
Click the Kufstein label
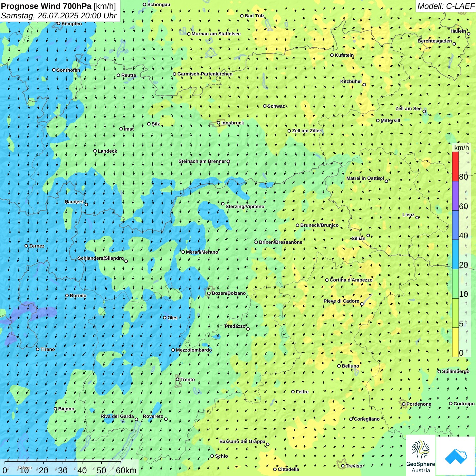(x=344, y=55)
